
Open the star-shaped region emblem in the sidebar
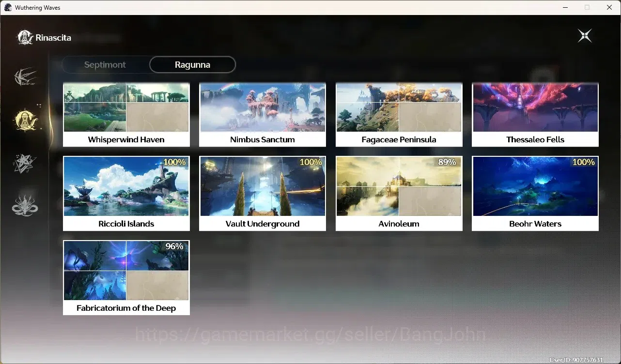25,163
